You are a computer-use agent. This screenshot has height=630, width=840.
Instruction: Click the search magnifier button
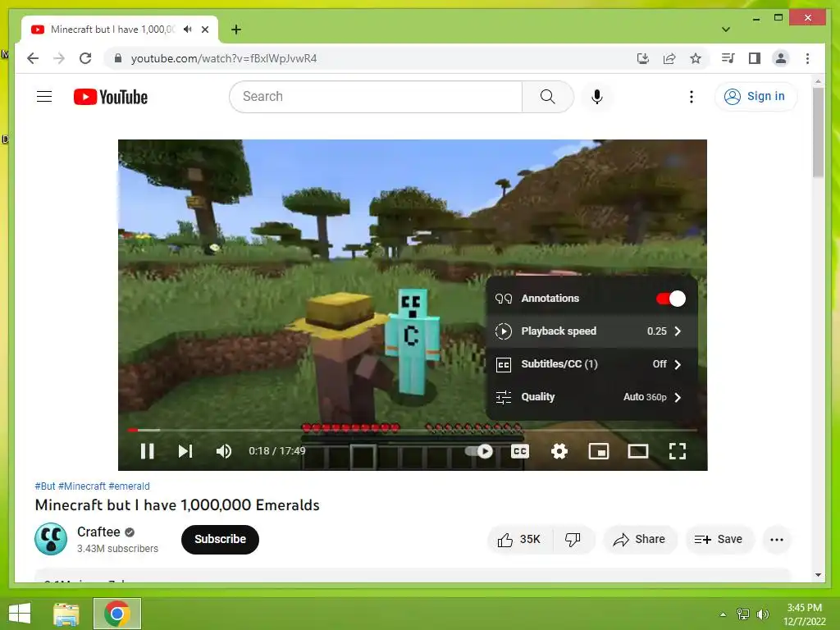coord(547,97)
